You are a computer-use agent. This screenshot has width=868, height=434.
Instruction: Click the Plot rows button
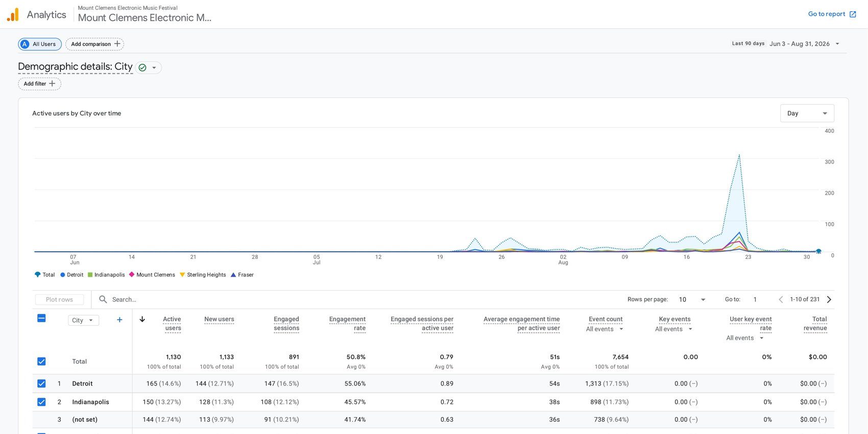(x=59, y=300)
